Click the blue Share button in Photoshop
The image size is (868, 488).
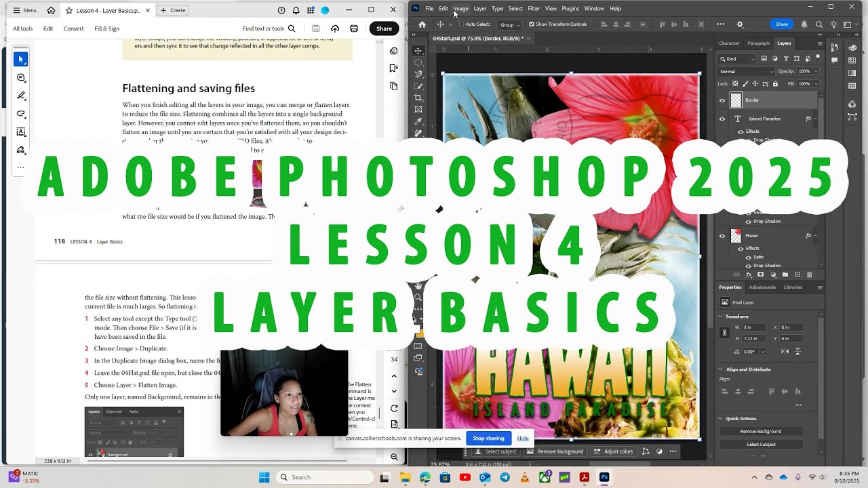coord(782,24)
